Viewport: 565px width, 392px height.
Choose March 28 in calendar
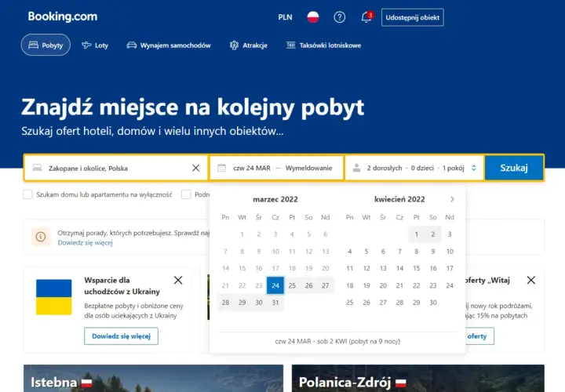point(225,303)
